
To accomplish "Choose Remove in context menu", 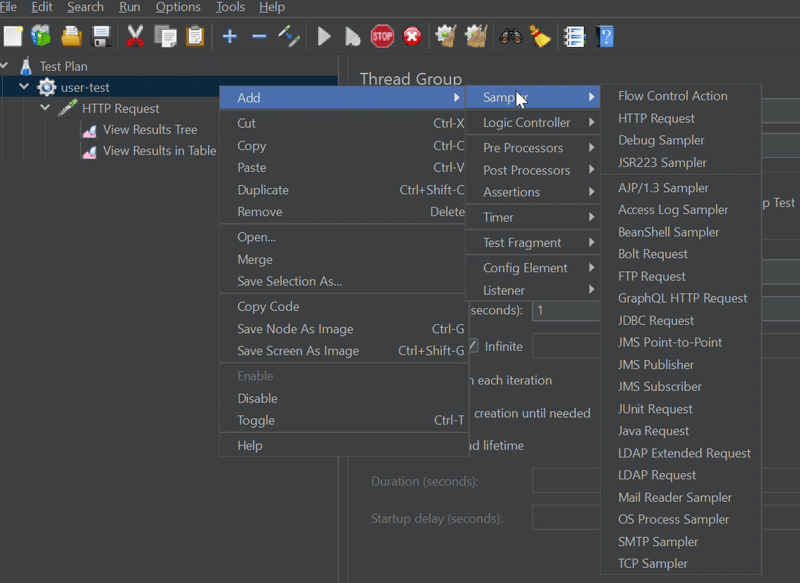I will click(344, 212).
